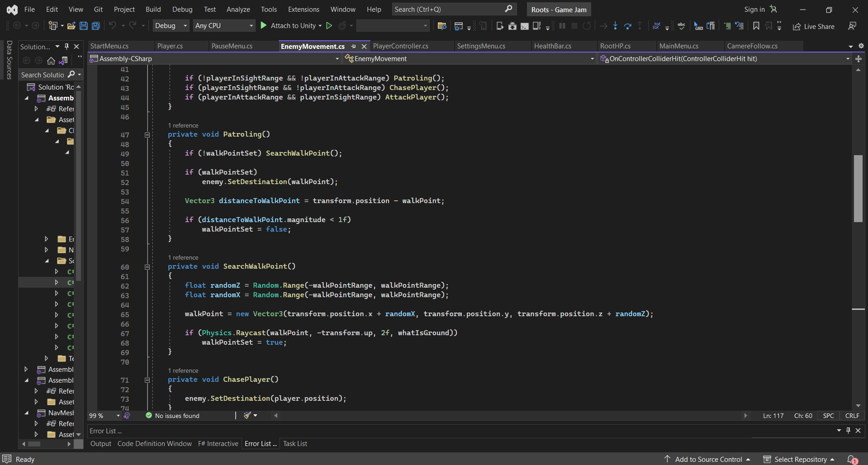Toggle SPC indentation indicator
868x465 pixels.
[x=829, y=415]
